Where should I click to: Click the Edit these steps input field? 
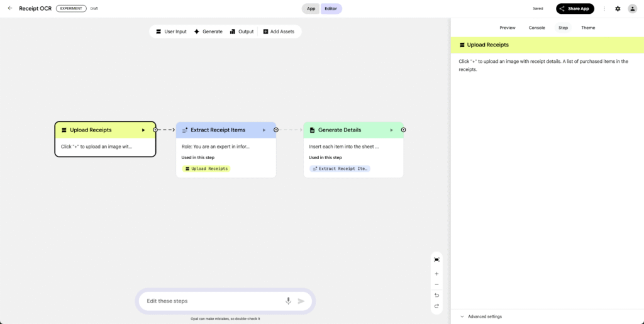click(x=211, y=301)
